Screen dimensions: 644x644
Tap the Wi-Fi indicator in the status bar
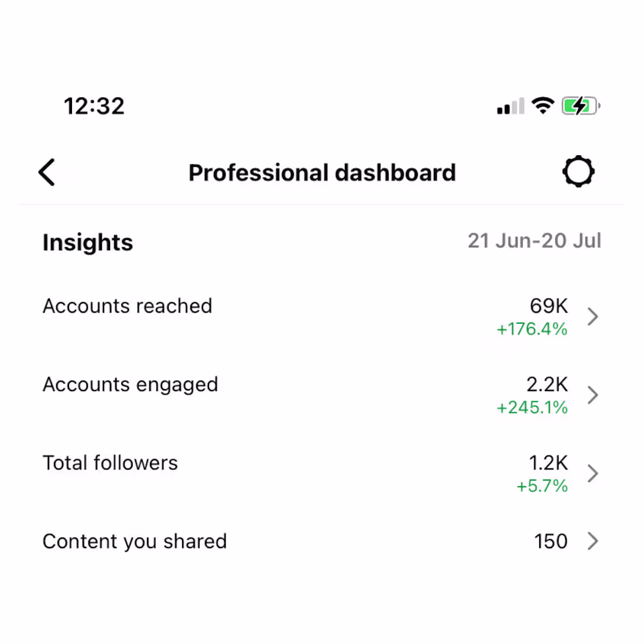[543, 105]
